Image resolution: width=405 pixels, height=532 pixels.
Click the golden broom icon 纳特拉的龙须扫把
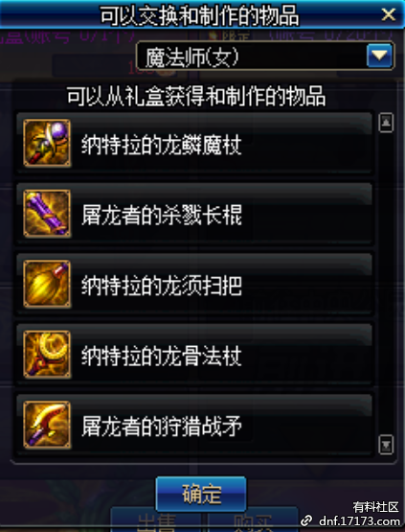(x=47, y=284)
